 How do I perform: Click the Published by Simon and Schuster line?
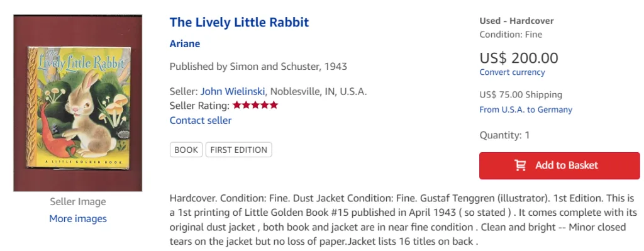pyautogui.click(x=258, y=66)
